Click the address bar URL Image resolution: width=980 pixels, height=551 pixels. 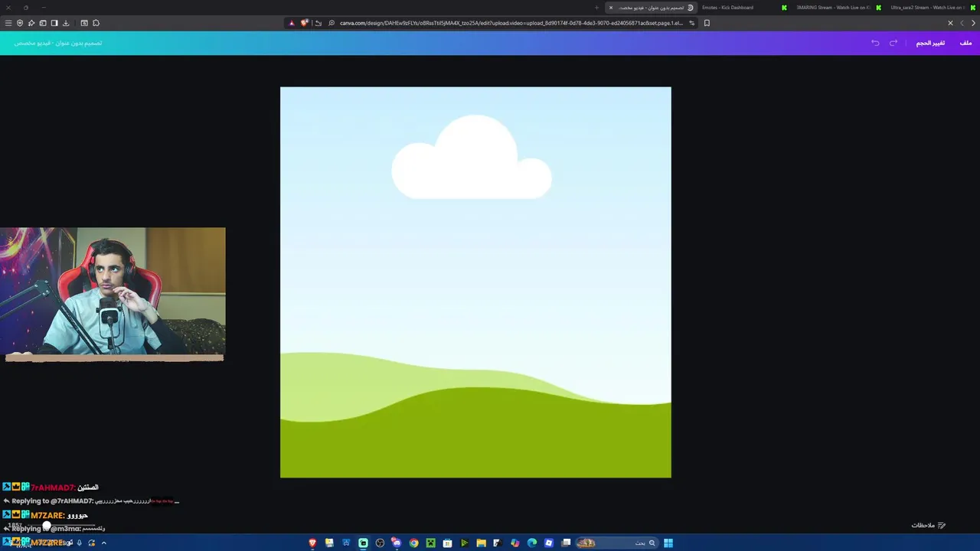(x=511, y=23)
